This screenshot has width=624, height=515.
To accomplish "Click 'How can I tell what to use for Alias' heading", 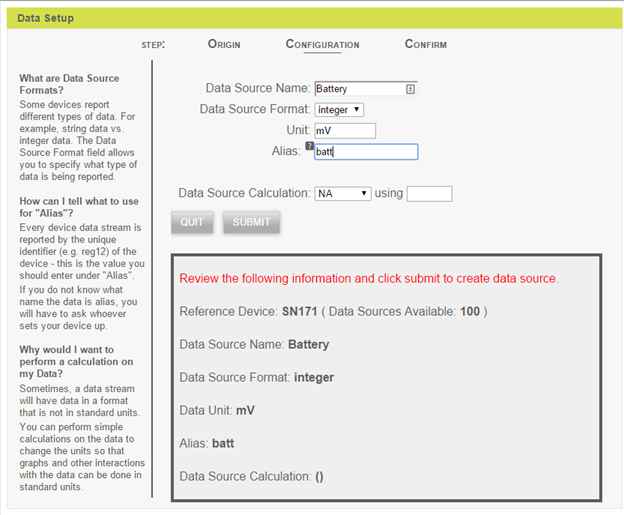I will (x=79, y=207).
